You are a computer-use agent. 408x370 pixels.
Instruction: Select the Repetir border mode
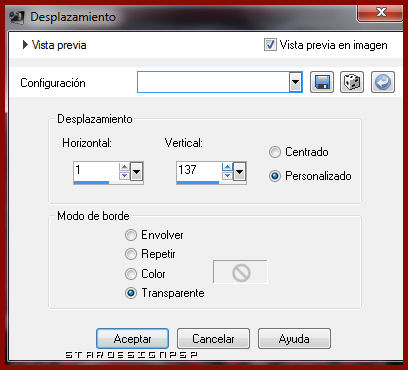pos(131,254)
